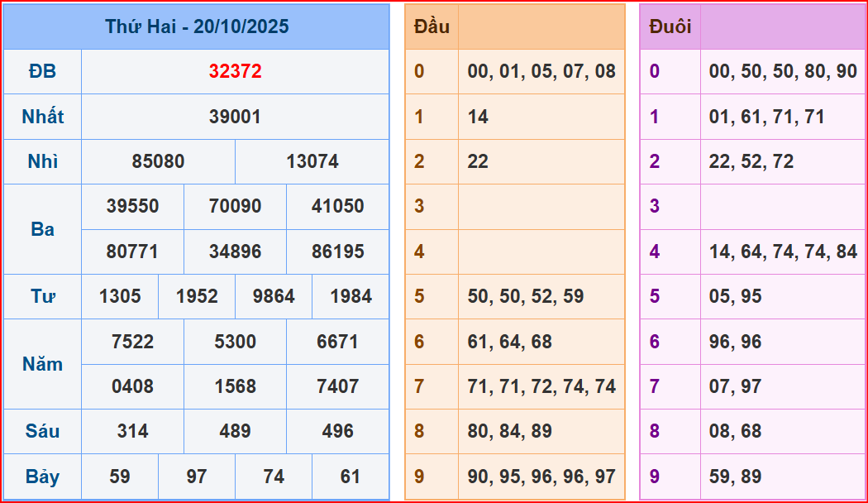Screen dimensions: 868x503
Task: Select Đuôi values '05, 95'
Action: tap(735, 297)
